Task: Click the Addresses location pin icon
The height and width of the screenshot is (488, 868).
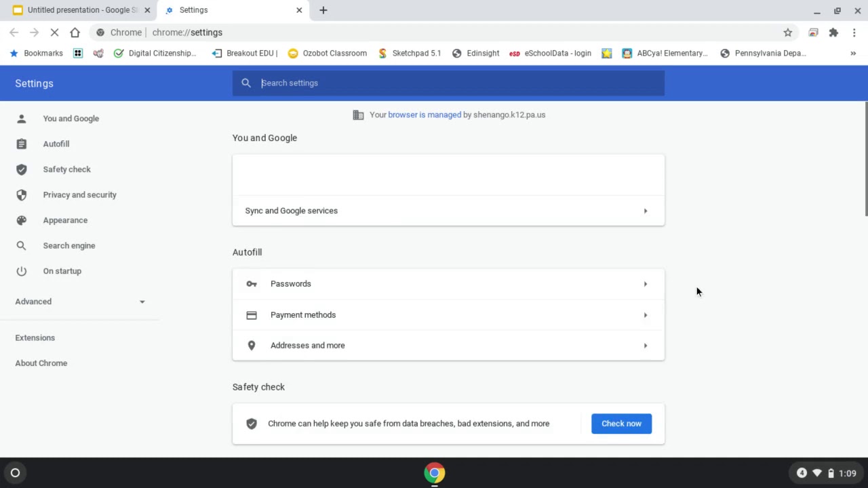Action: pyautogui.click(x=252, y=346)
